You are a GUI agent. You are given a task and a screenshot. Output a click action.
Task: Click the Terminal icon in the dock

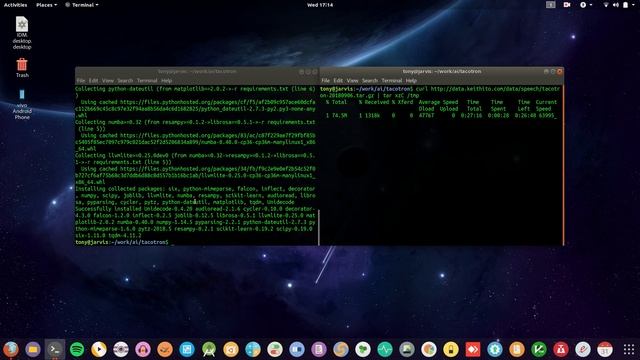tap(55, 349)
